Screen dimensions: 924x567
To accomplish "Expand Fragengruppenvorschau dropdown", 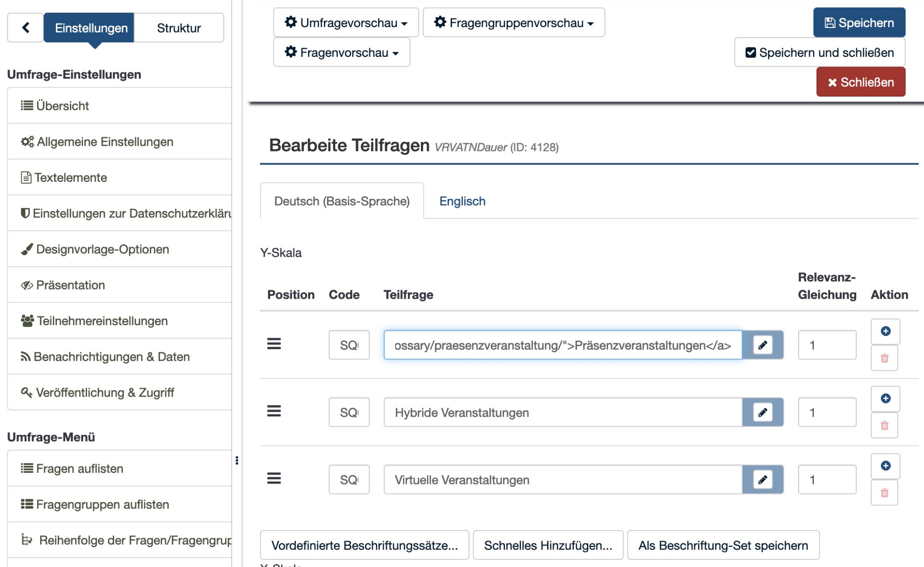I will click(513, 23).
